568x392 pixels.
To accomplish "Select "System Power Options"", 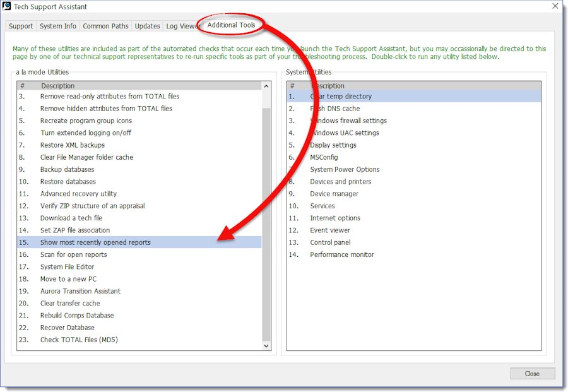I will [413, 170].
